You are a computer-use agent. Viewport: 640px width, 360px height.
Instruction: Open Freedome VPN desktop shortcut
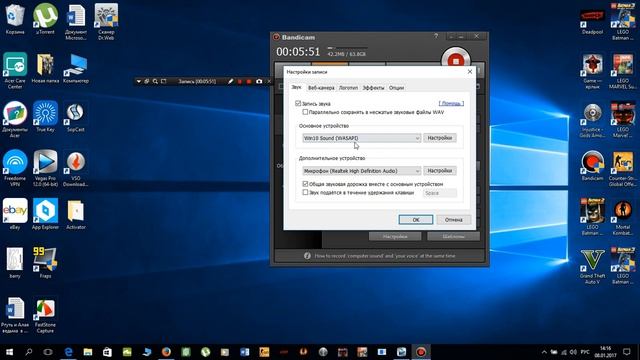point(15,168)
